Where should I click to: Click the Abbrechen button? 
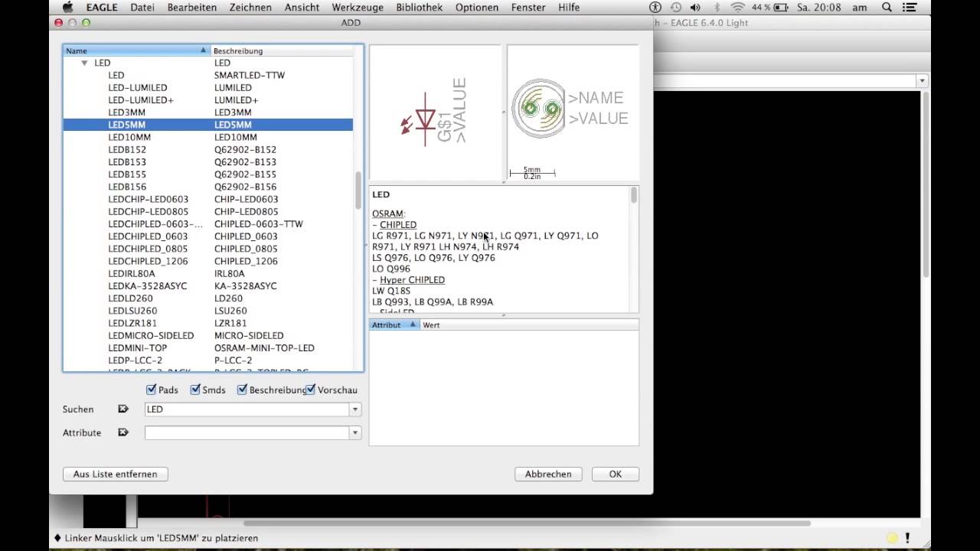pos(548,474)
